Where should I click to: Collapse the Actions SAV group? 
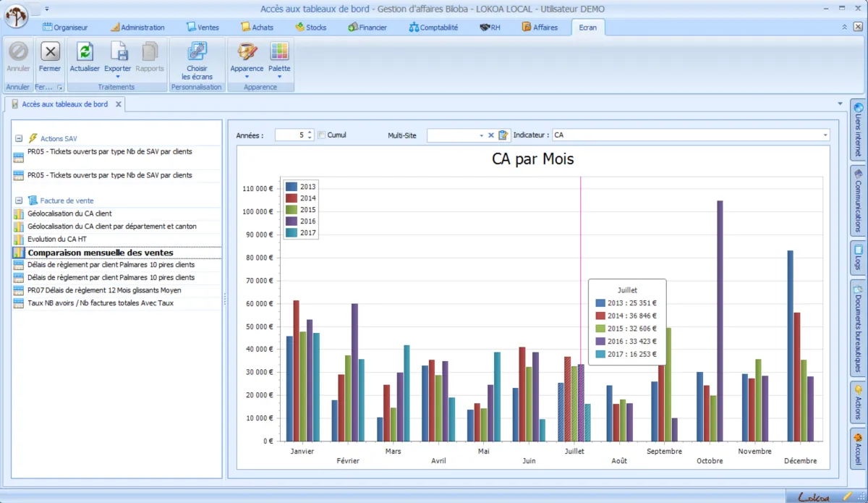coord(19,138)
